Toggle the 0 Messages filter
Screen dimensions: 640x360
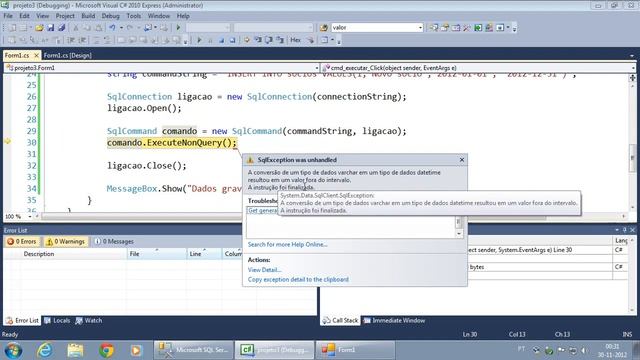[114, 242]
